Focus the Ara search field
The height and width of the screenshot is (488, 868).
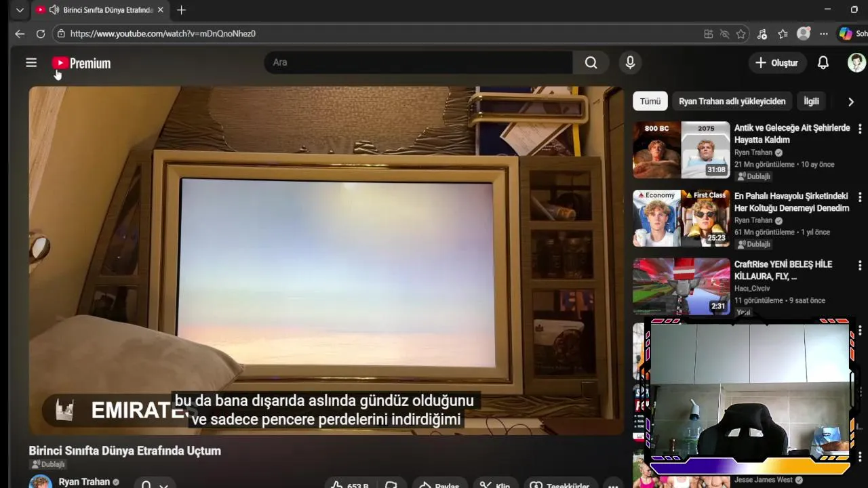coord(418,62)
